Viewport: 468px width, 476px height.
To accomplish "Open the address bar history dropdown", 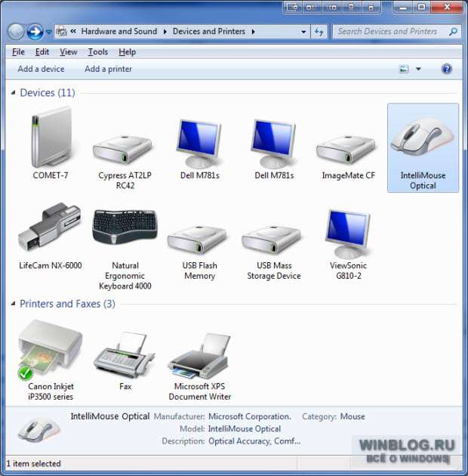I will click(x=303, y=32).
